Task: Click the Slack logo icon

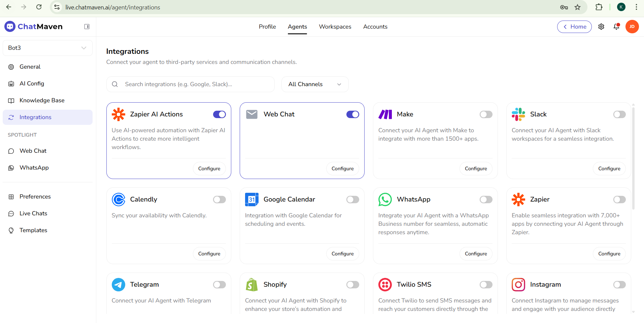Action: [518, 114]
